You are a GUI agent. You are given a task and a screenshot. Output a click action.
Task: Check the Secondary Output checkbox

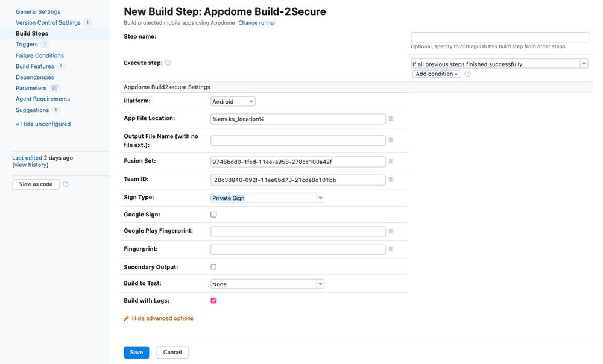click(213, 266)
